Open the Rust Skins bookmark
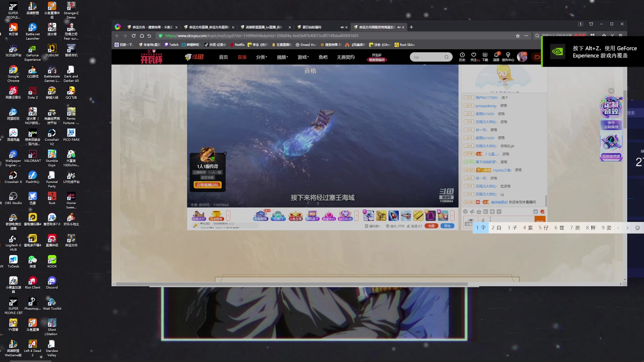Screen dimensions: 644x362 pos(405,45)
